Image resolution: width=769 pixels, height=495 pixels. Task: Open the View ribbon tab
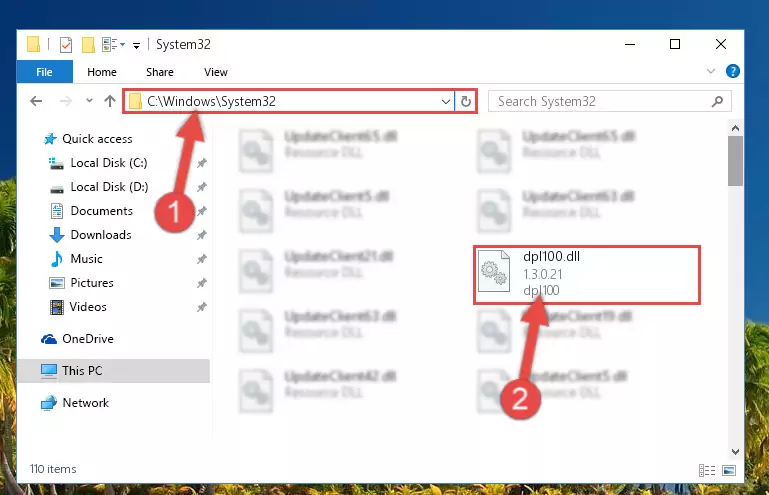click(x=216, y=72)
